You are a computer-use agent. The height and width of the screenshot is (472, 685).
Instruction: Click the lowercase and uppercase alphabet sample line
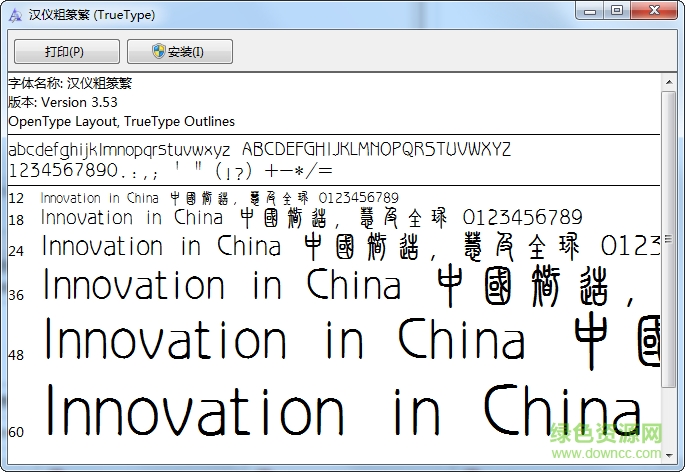(x=259, y=150)
